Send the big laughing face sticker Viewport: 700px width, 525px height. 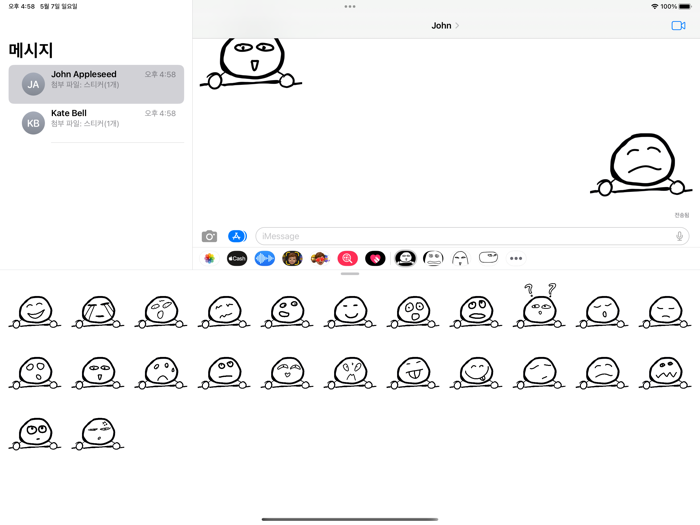click(35, 312)
